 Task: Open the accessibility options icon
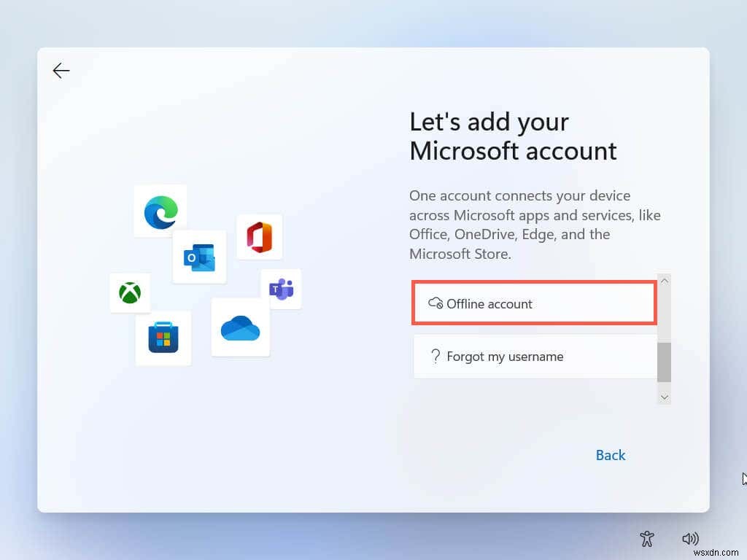647,538
